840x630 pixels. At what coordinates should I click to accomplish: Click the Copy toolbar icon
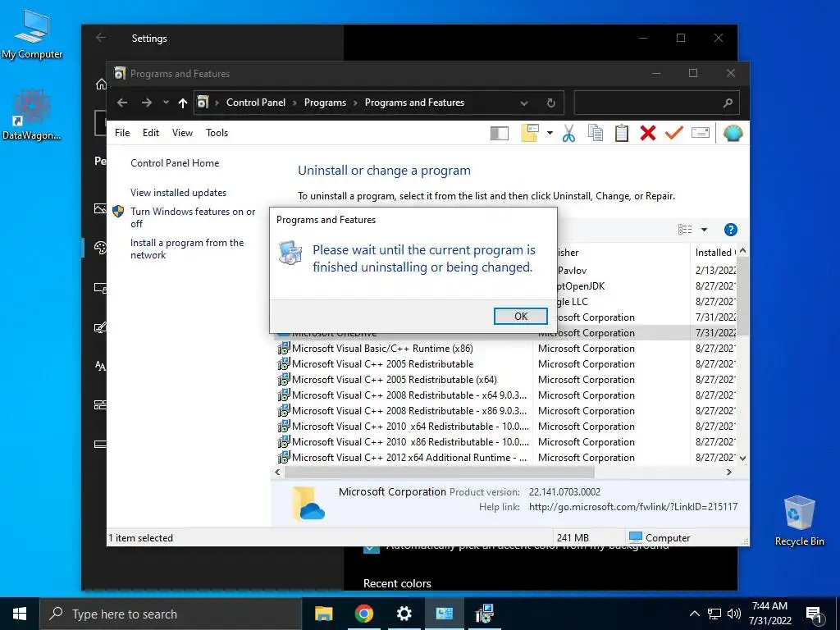click(596, 133)
